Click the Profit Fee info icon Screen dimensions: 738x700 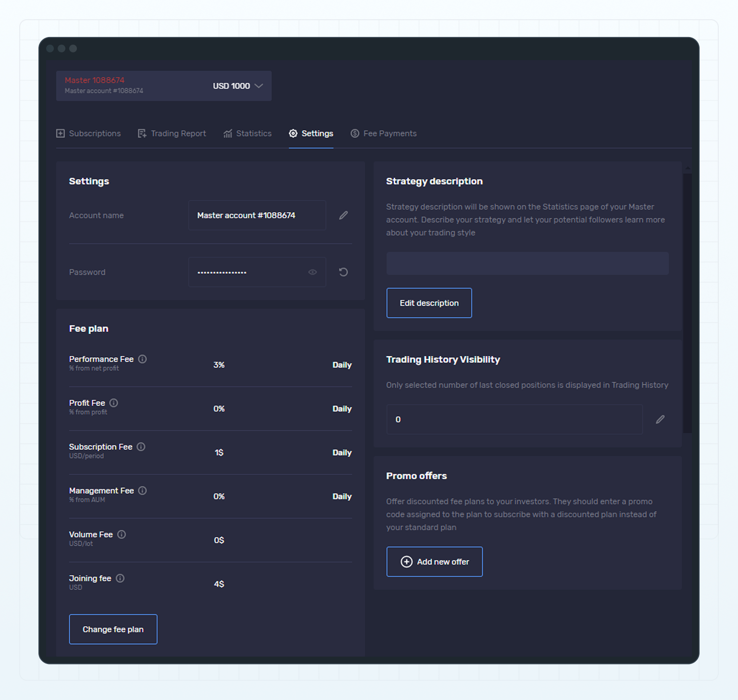[114, 403]
